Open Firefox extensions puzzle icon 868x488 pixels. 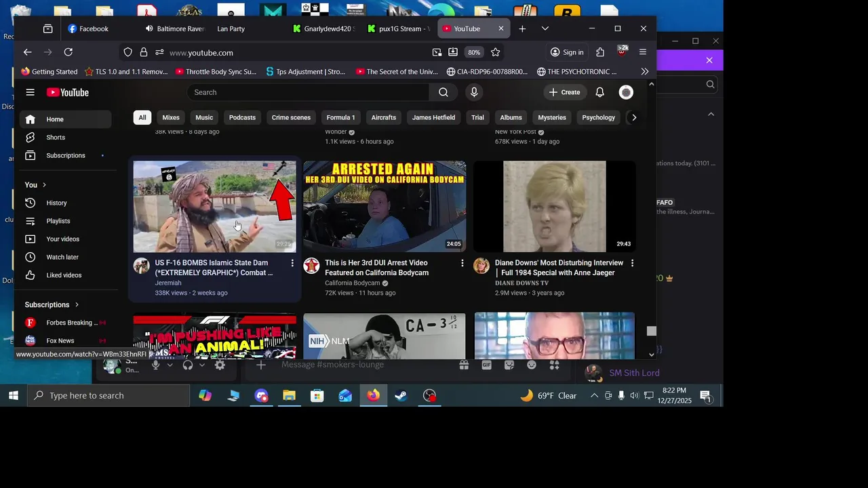click(600, 52)
